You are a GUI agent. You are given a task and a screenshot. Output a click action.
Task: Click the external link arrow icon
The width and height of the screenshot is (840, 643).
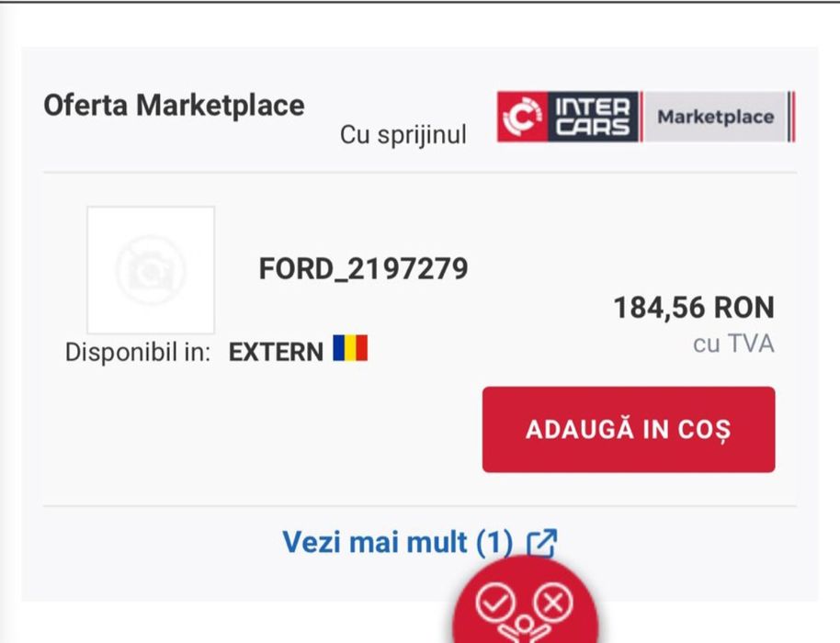[542, 543]
